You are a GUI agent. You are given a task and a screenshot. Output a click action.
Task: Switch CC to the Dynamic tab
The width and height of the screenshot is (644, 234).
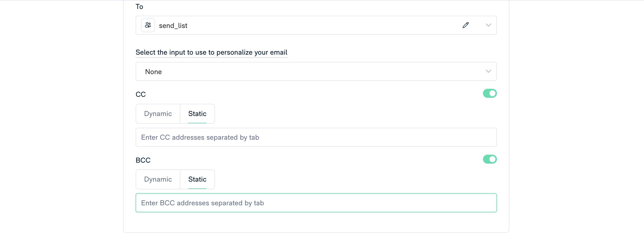(x=158, y=114)
